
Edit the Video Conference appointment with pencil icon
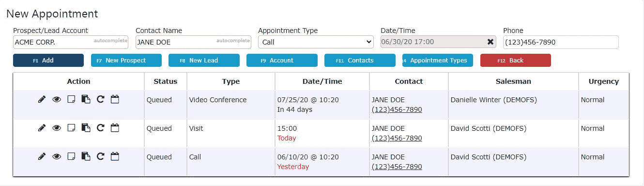coord(42,100)
